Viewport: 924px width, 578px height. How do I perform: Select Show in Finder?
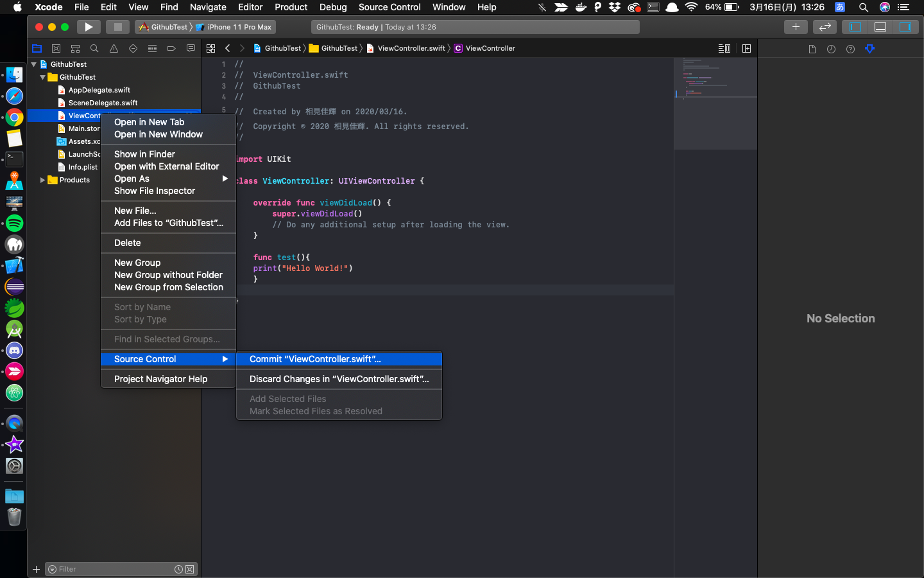tap(144, 154)
